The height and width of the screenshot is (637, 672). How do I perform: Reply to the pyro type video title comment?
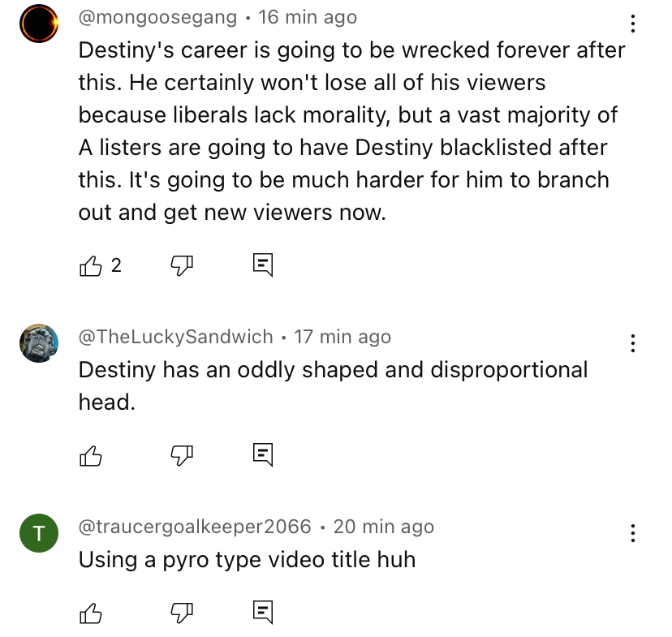(x=263, y=612)
